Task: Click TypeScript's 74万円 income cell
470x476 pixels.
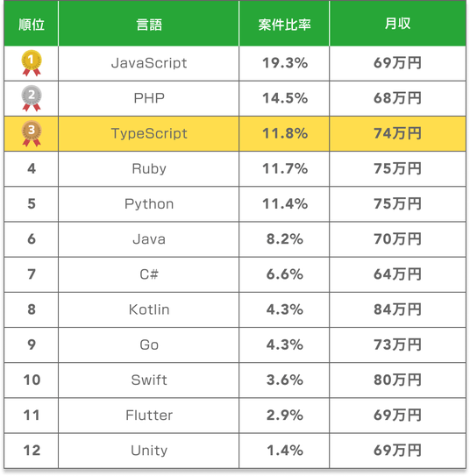Action: coord(398,133)
